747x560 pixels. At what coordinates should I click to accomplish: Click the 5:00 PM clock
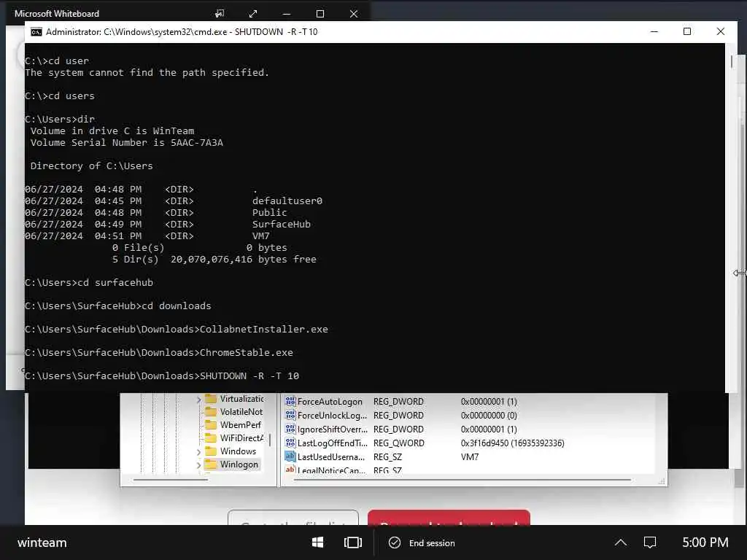[705, 542]
